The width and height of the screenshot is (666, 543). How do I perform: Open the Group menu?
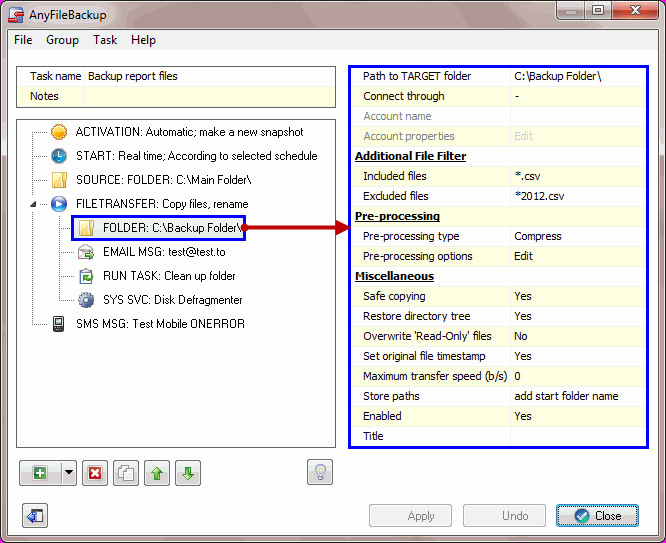pos(62,40)
